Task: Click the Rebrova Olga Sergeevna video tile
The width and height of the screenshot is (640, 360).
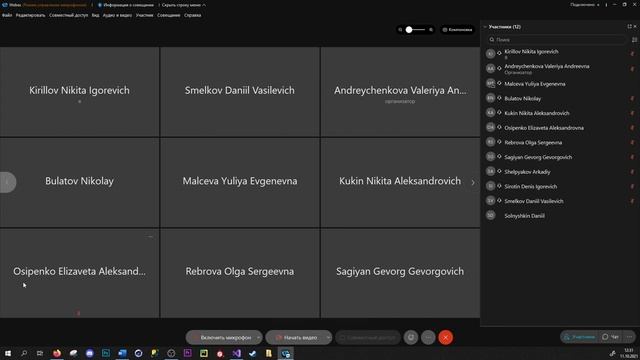Action: click(x=240, y=273)
